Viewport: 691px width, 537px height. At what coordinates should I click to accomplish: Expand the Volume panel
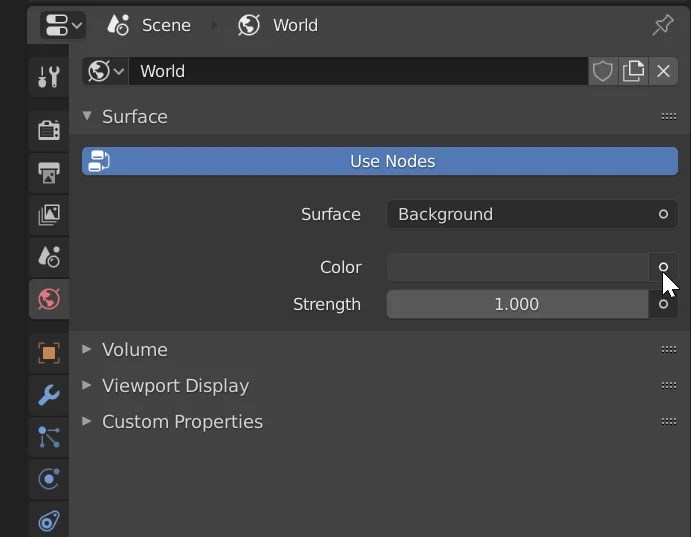click(87, 349)
